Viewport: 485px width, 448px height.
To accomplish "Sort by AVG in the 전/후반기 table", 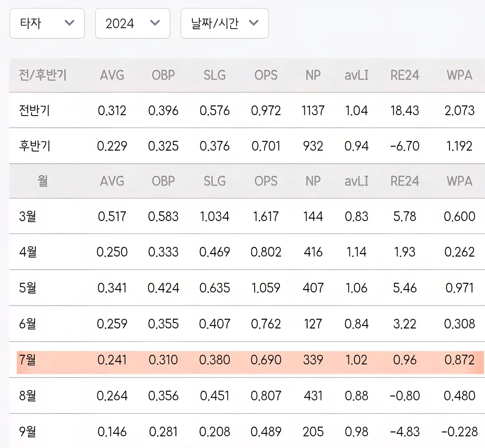I will [112, 75].
